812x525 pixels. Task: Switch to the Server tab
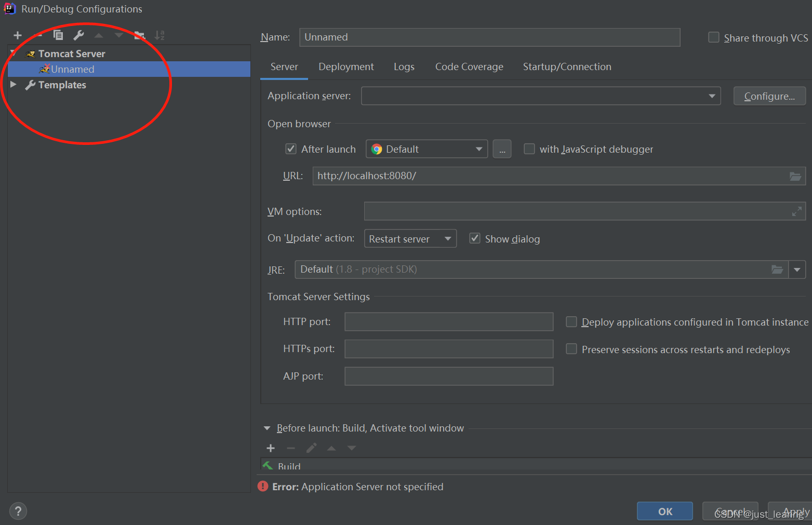coord(284,67)
